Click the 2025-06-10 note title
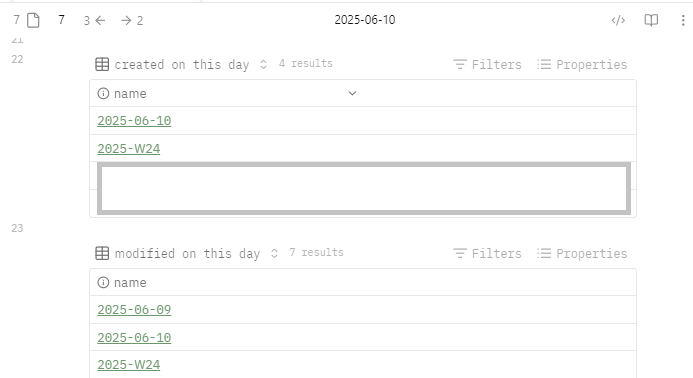Screen dimensions: 693x378 click(x=365, y=20)
